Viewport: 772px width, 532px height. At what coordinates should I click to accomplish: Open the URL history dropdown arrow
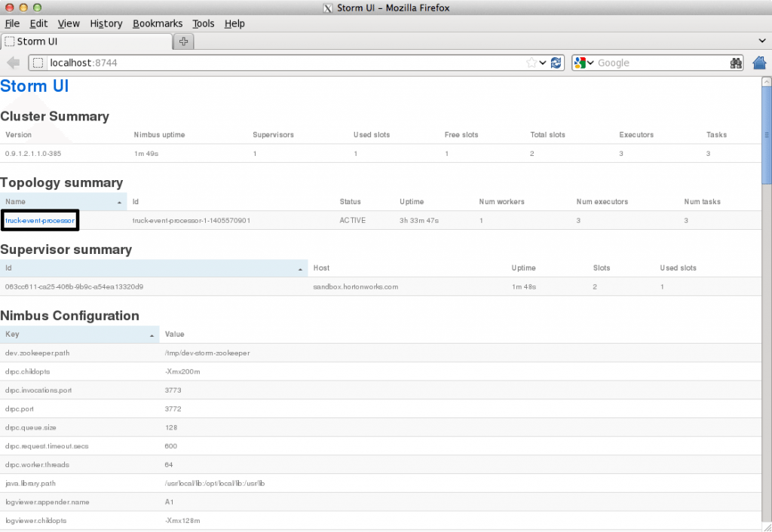(x=543, y=63)
